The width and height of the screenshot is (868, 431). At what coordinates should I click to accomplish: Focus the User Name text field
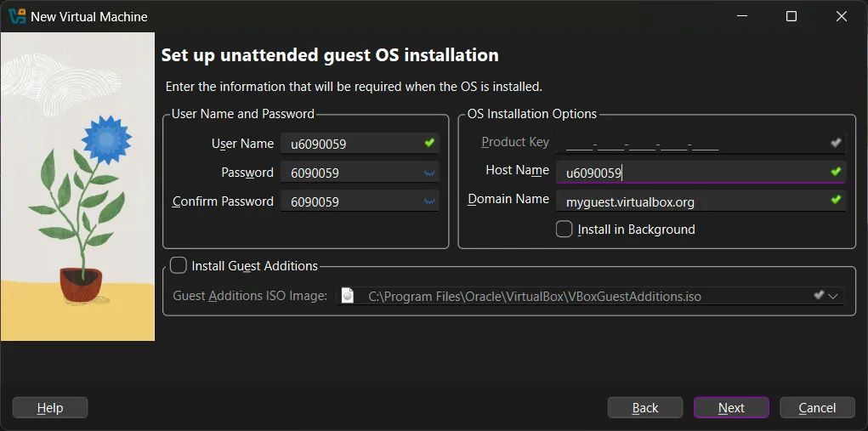(353, 144)
